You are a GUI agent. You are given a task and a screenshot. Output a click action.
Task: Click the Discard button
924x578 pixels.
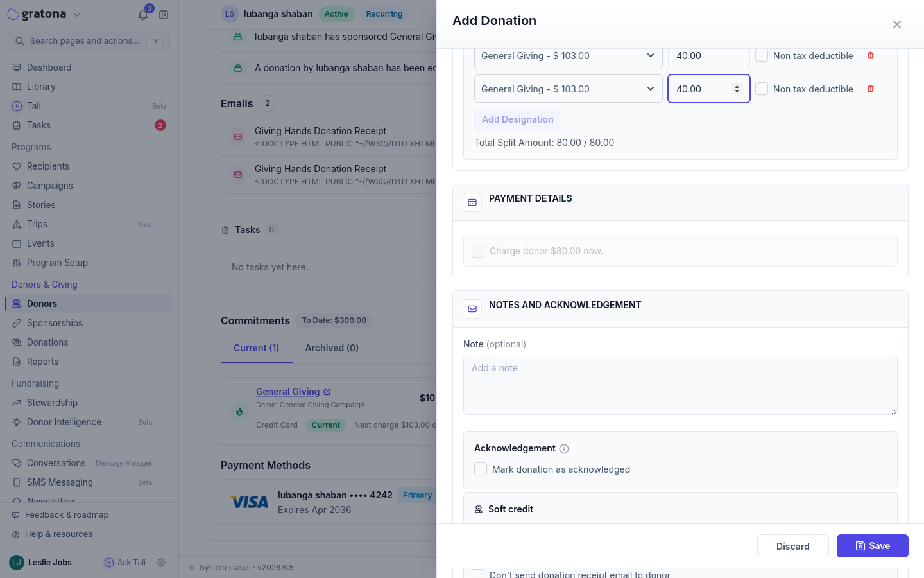pyautogui.click(x=793, y=546)
